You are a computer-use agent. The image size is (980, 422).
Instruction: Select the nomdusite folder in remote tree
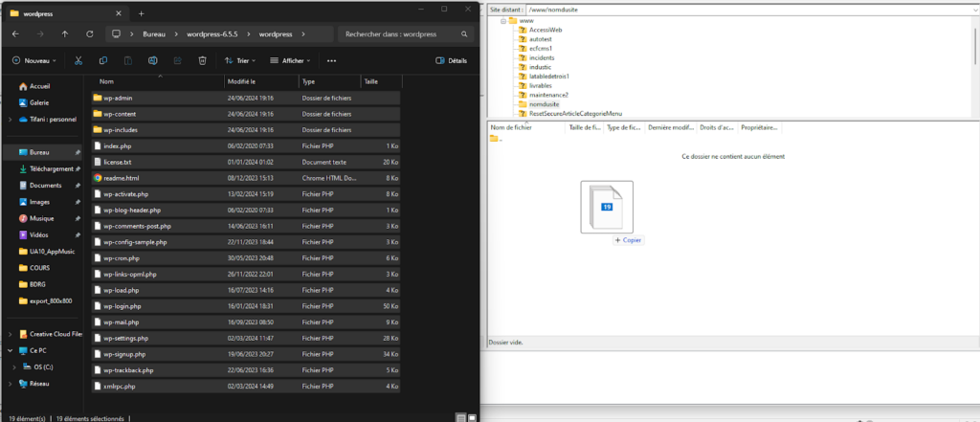pos(543,103)
